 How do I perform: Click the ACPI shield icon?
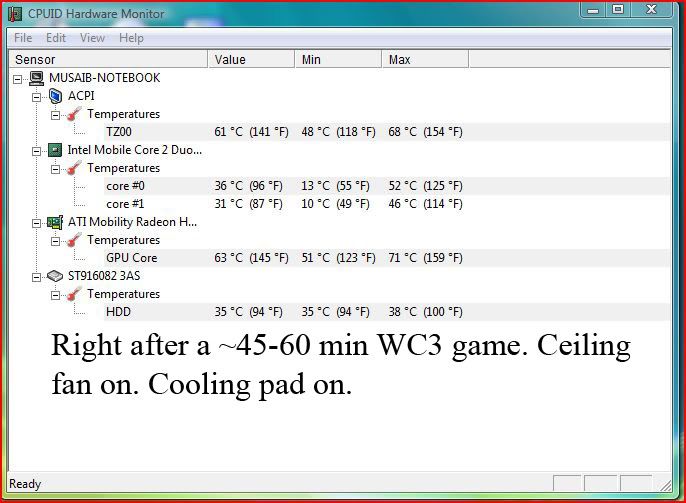pyautogui.click(x=55, y=96)
